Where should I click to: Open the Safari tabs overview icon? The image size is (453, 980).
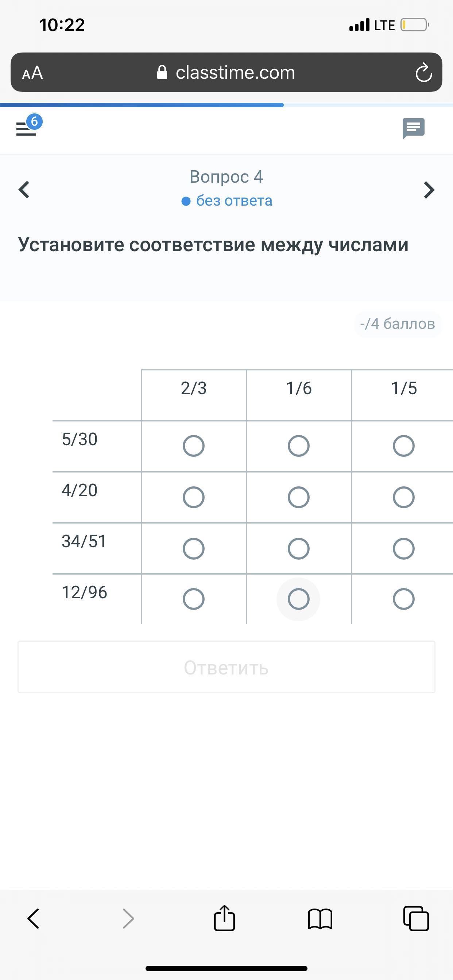tap(416, 918)
